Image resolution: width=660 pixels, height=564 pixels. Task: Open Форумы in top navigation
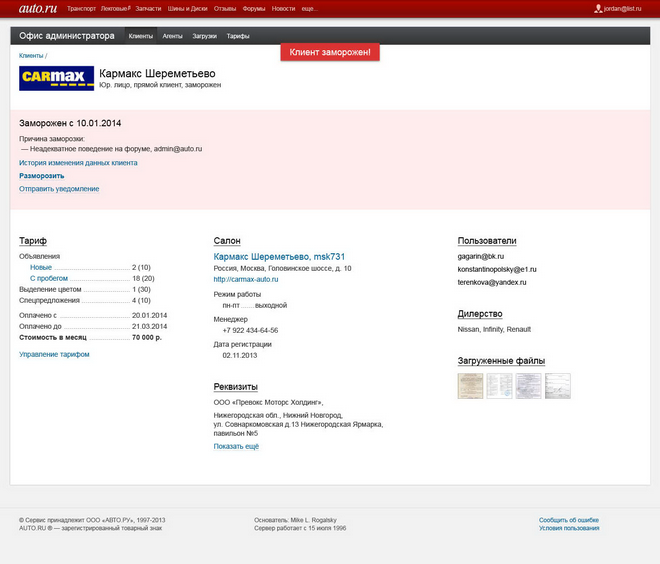[254, 9]
